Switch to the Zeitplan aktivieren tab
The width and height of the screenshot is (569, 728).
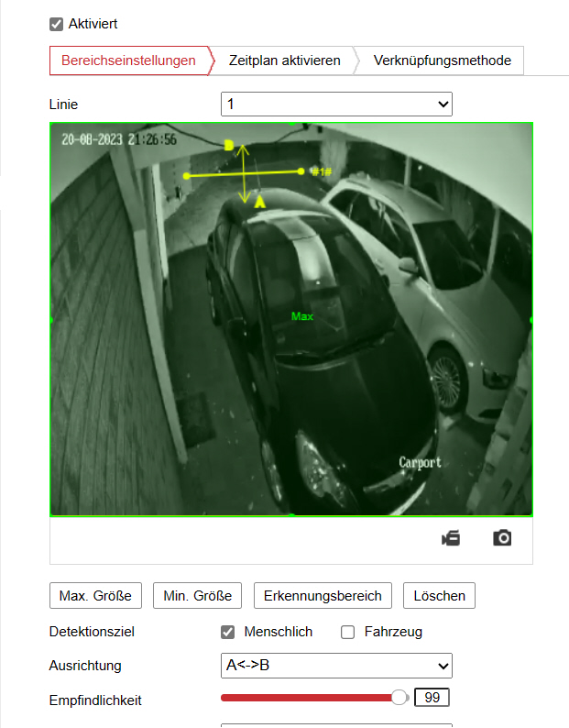pyautogui.click(x=284, y=61)
